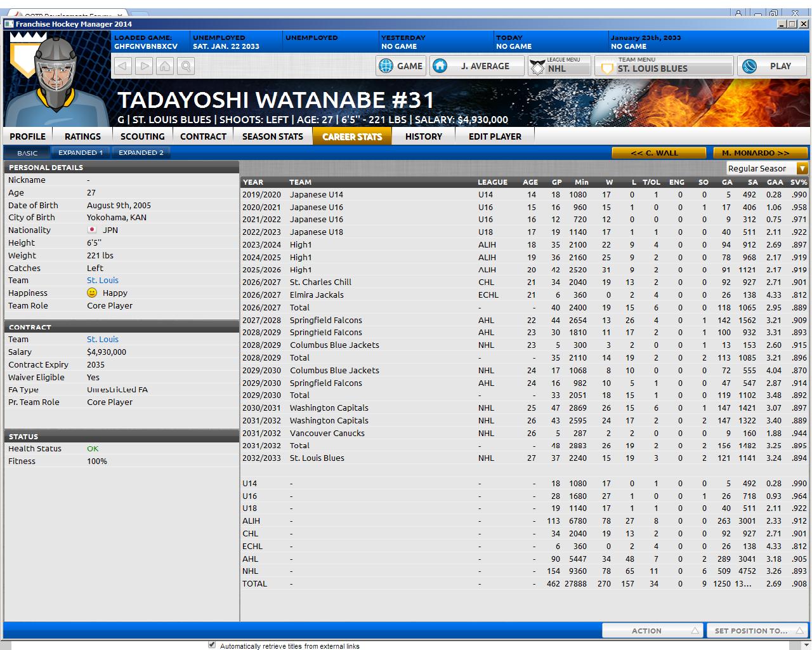Viewport: 812px width, 650px height.
Task: Go to previous player C. Wall
Action: [x=658, y=153]
